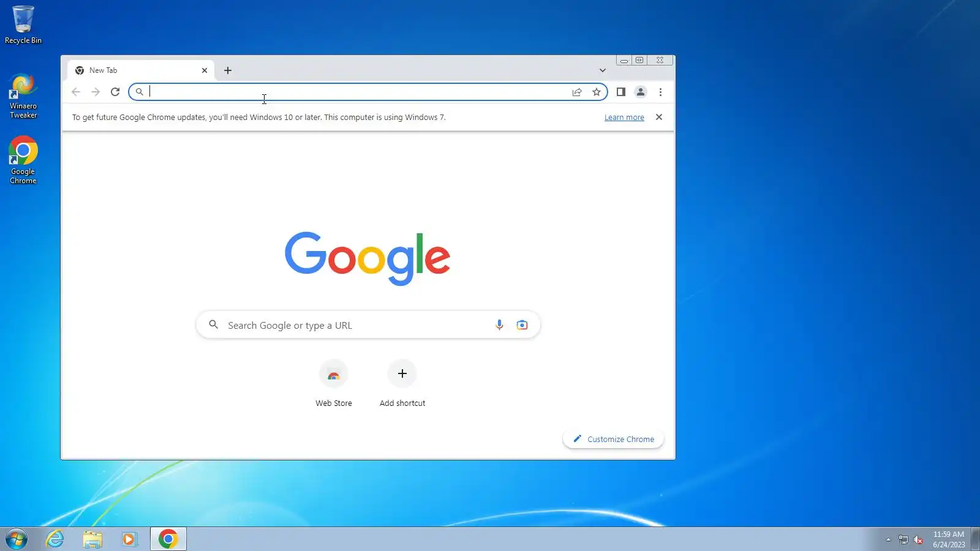Click the magnifier in Google search box

[x=213, y=324]
